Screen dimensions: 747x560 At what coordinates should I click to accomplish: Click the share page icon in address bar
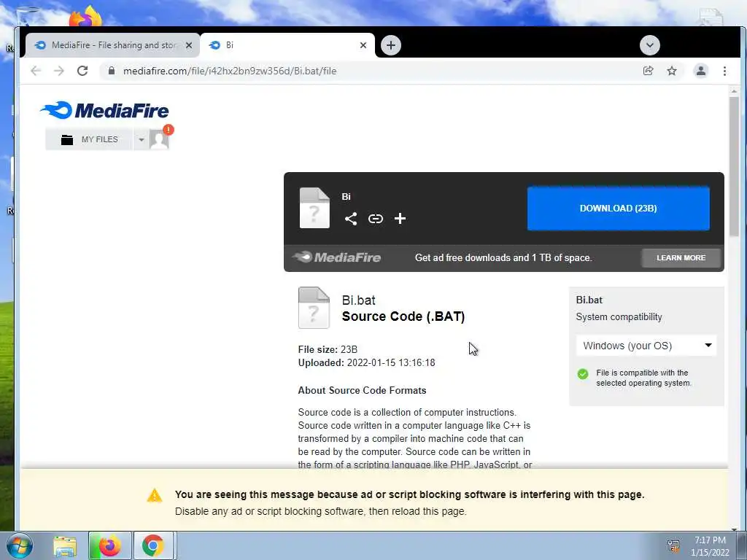[648, 71]
